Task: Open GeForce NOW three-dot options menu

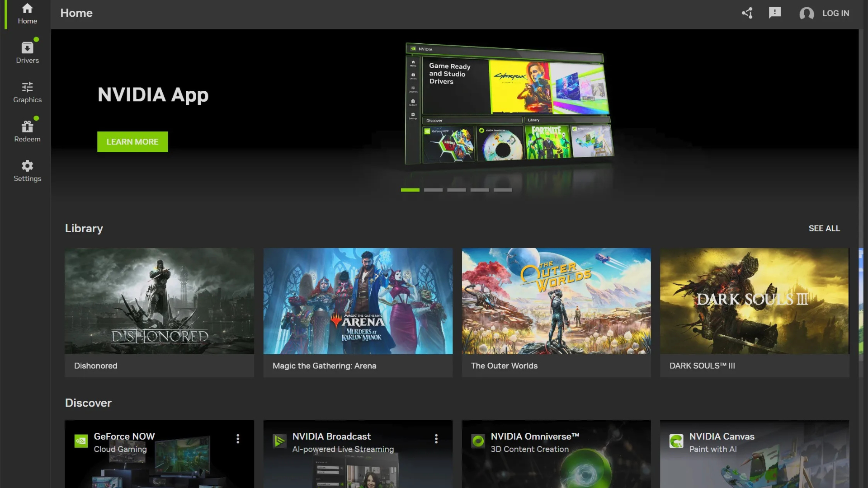Action: (238, 439)
